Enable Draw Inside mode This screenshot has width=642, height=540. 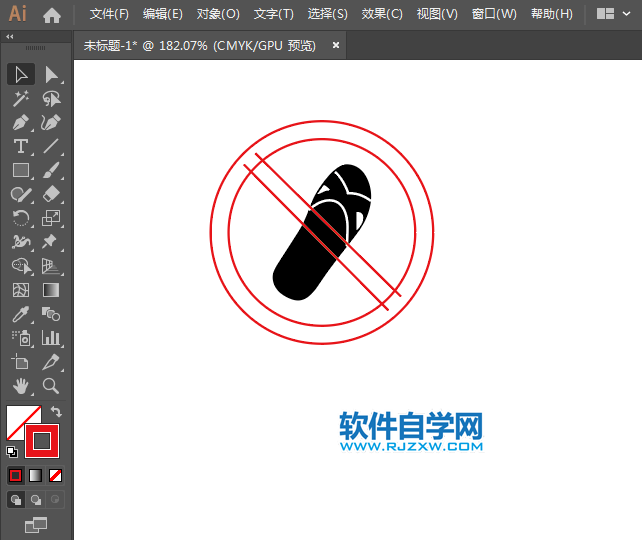[55, 500]
